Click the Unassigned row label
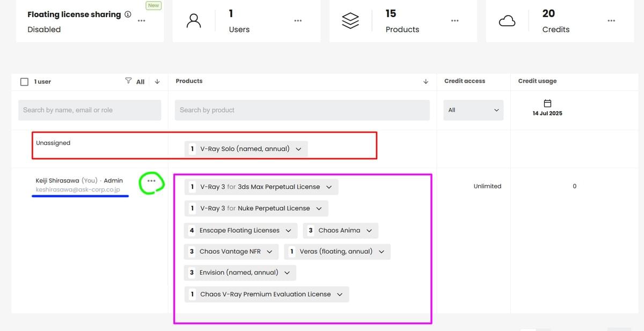The width and height of the screenshot is (644, 331). [x=53, y=143]
